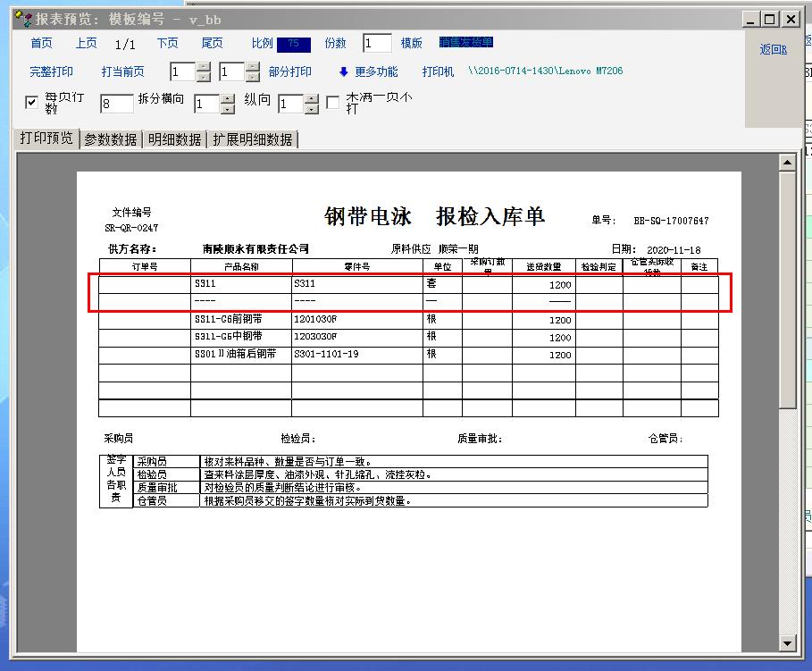Switch to the 扩展明细数据 tab
812x671 pixels.
point(252,139)
